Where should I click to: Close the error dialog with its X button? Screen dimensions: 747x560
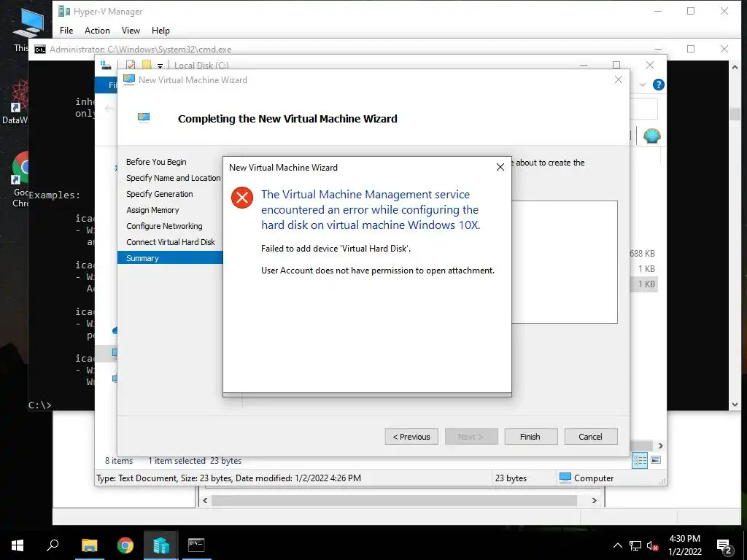[x=500, y=167]
